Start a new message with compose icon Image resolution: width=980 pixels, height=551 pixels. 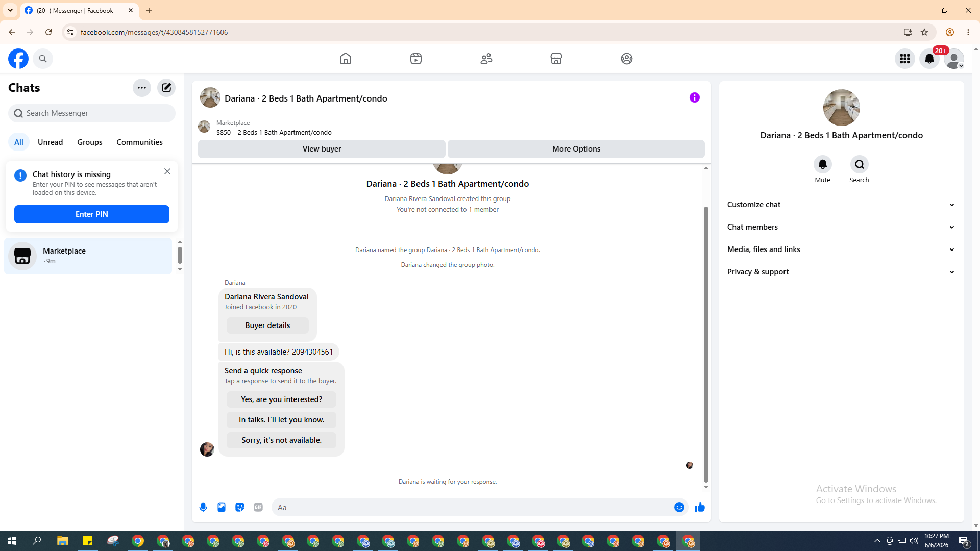pos(166,88)
